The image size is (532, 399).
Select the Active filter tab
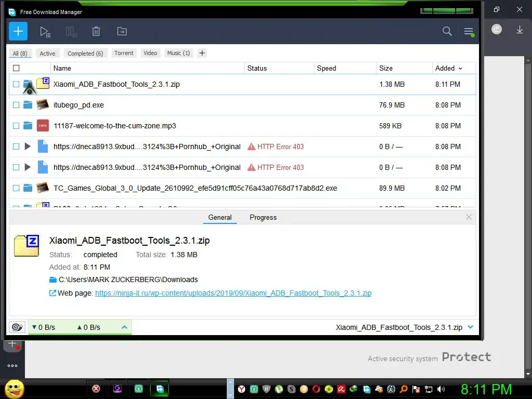click(47, 54)
